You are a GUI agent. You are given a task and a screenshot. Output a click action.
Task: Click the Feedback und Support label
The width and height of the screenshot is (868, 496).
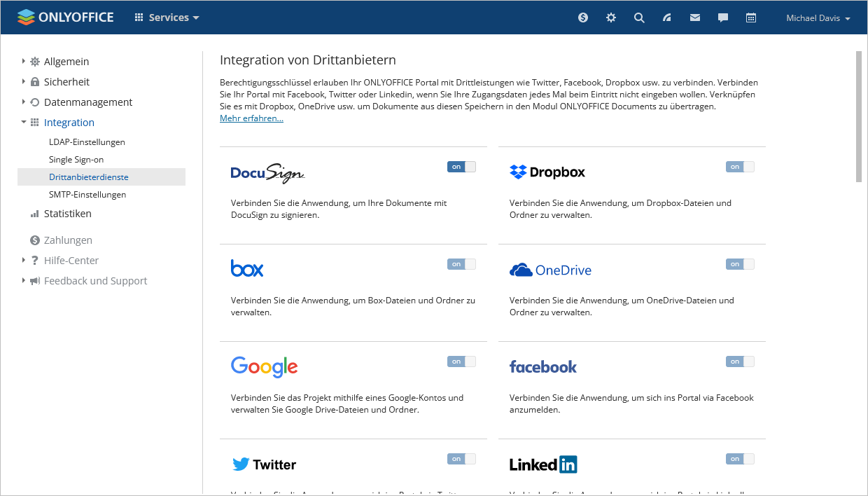[96, 281]
